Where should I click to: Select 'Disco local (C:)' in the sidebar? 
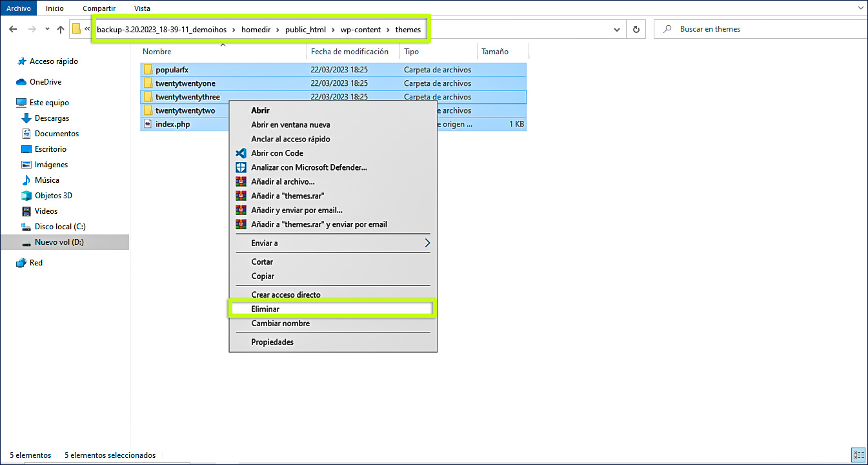pyautogui.click(x=59, y=227)
